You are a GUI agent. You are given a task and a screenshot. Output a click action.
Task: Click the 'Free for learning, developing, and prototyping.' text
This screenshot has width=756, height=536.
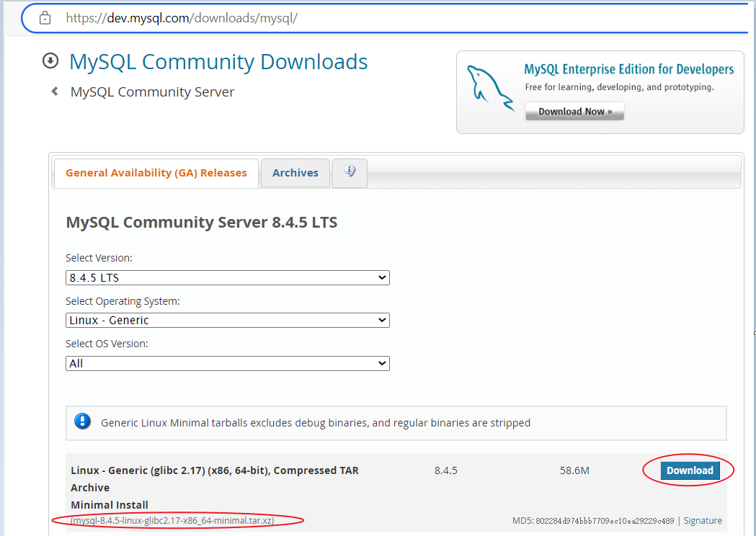[619, 87]
